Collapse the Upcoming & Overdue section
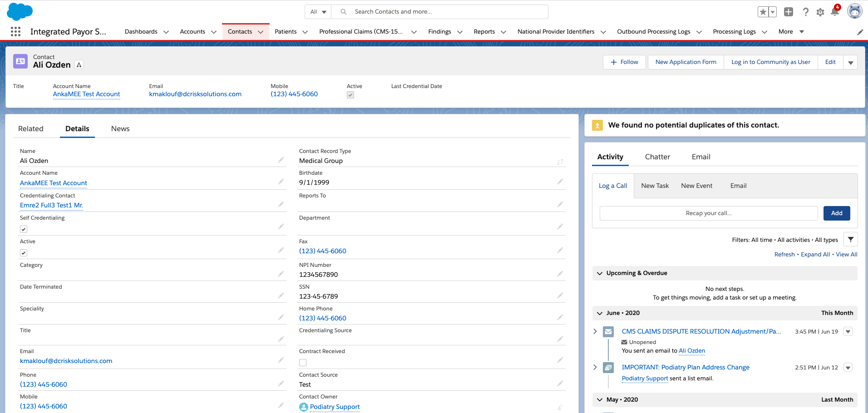Screen dimensions: 868x413 coord(600,273)
